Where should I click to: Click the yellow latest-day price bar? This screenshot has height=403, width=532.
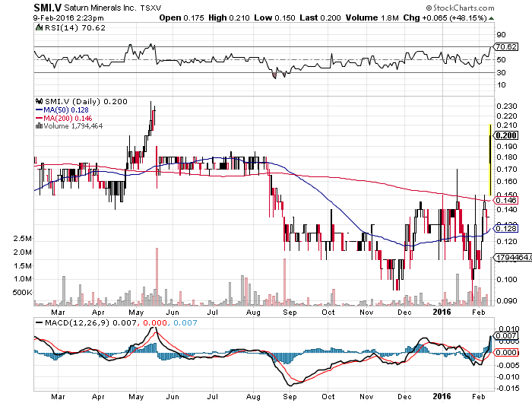(490, 160)
